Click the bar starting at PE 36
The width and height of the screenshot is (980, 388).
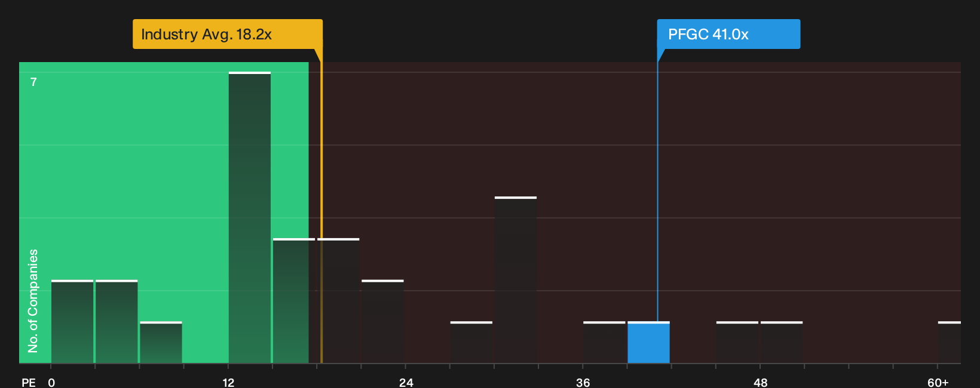click(x=604, y=343)
